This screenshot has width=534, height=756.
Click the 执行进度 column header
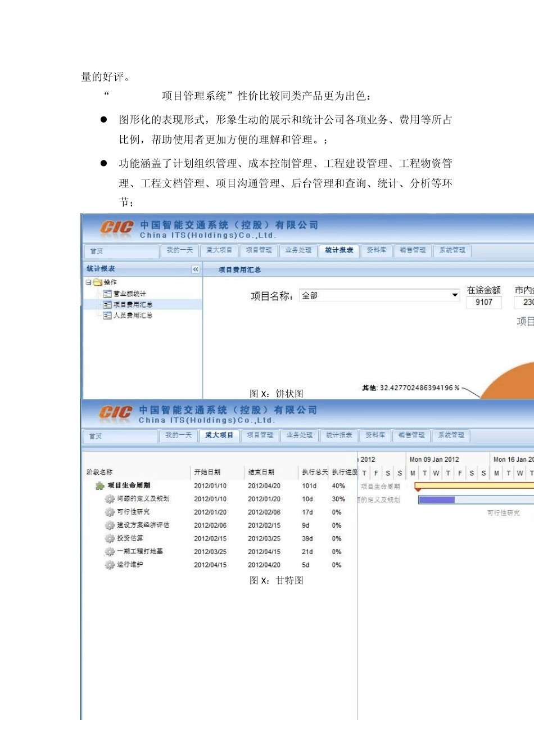coord(345,472)
